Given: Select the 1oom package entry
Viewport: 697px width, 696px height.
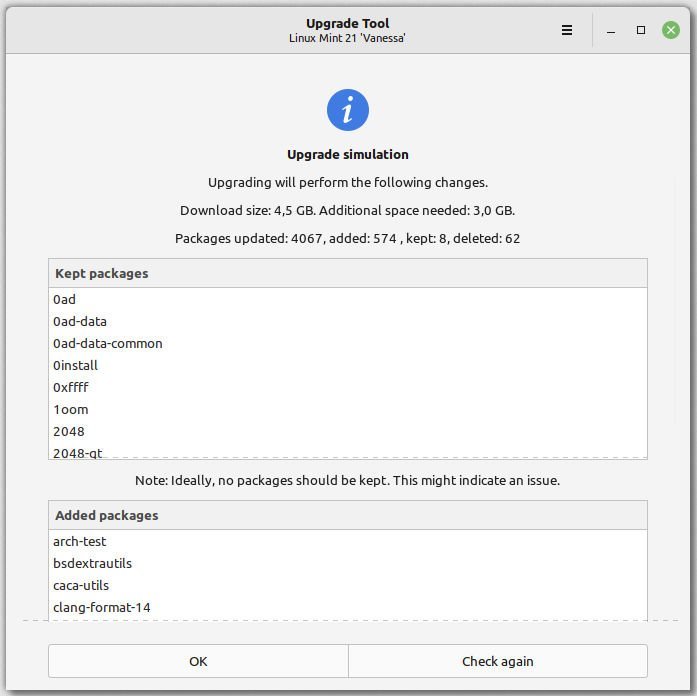Looking at the screenshot, I should [71, 409].
